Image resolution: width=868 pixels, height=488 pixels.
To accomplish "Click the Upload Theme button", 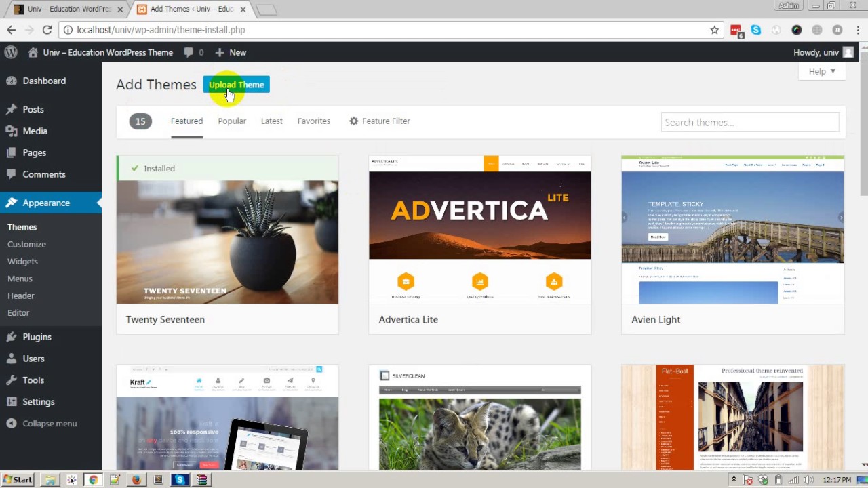I will point(236,85).
